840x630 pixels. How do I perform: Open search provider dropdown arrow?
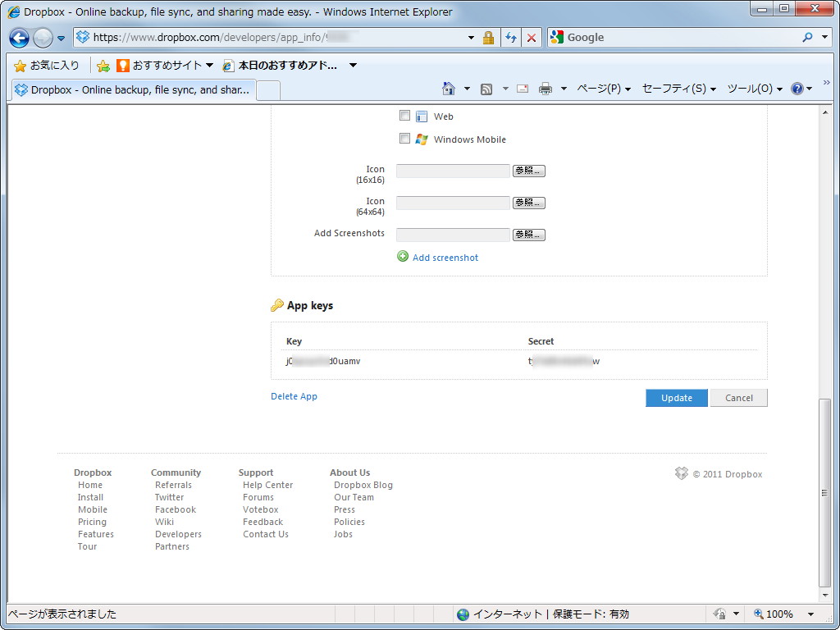[825, 37]
